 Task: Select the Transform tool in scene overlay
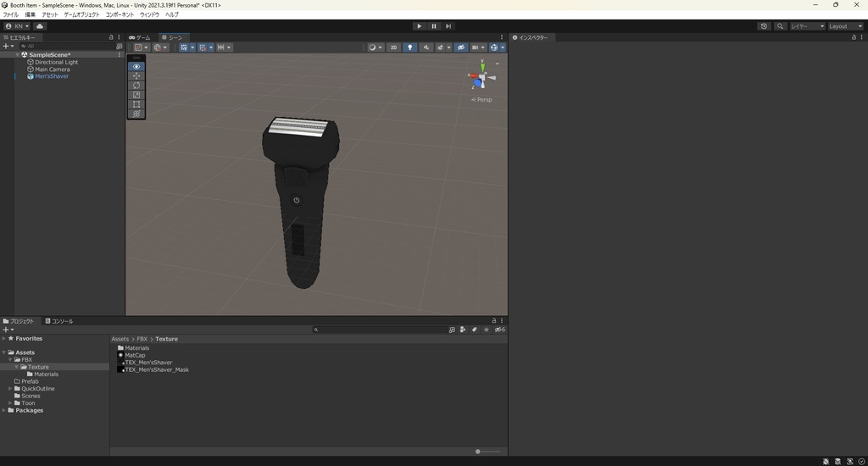(136, 114)
